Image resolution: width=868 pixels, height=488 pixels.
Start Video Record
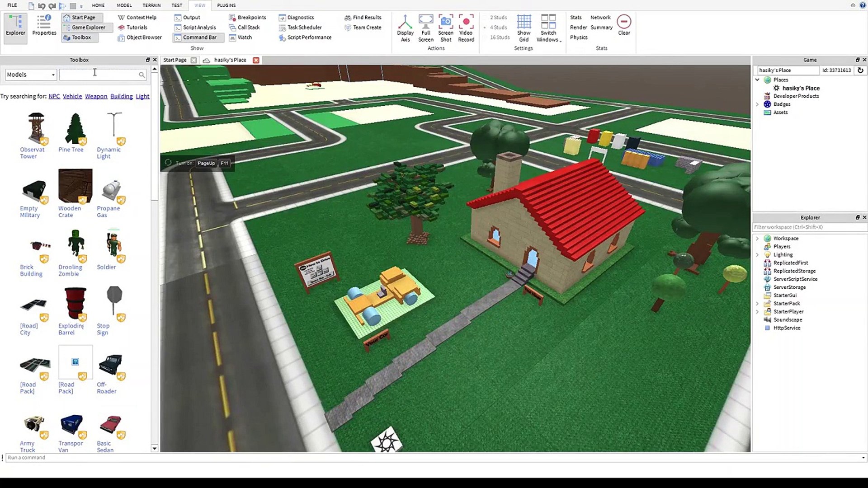[466, 28]
